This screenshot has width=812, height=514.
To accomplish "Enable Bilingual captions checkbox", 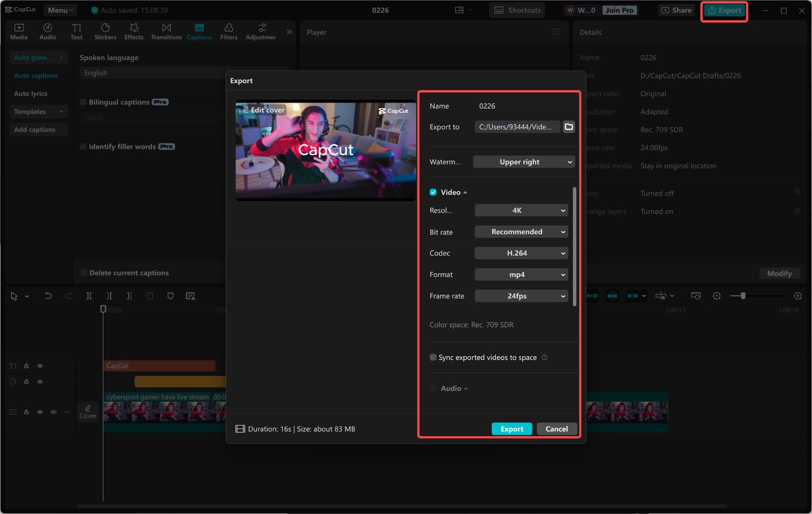I will pos(83,102).
